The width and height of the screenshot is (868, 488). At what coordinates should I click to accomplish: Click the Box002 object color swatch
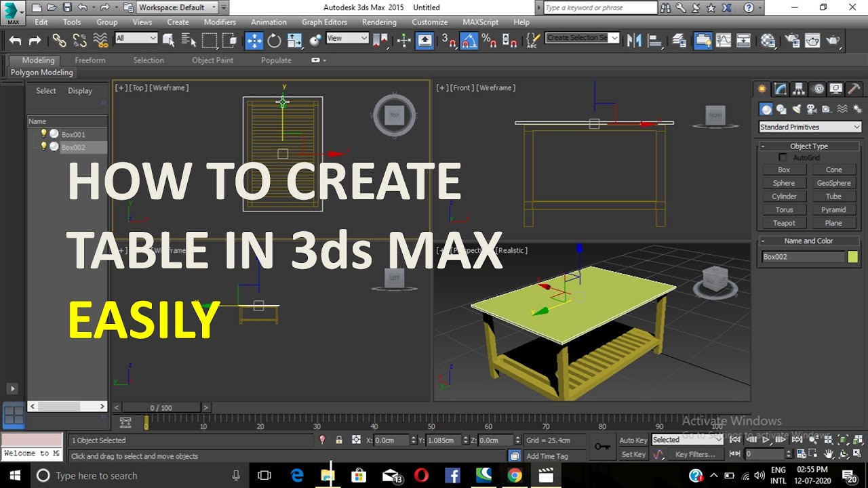click(x=852, y=257)
